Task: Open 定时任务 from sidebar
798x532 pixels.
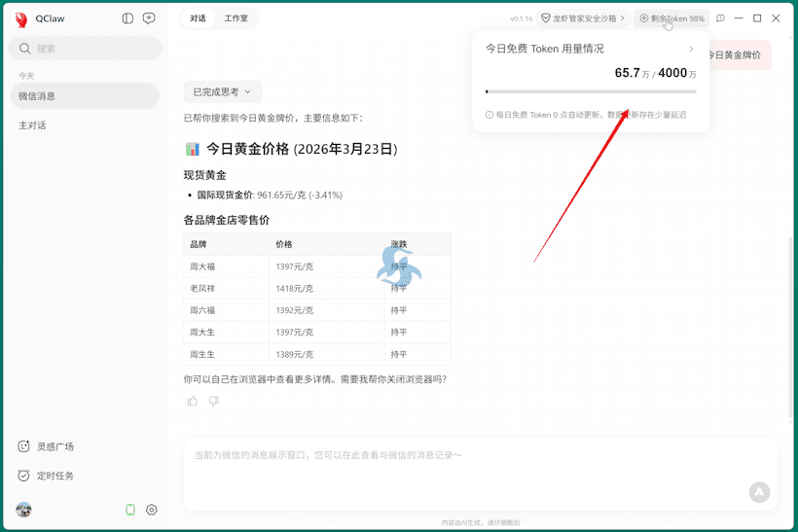Action: pyautogui.click(x=46, y=476)
